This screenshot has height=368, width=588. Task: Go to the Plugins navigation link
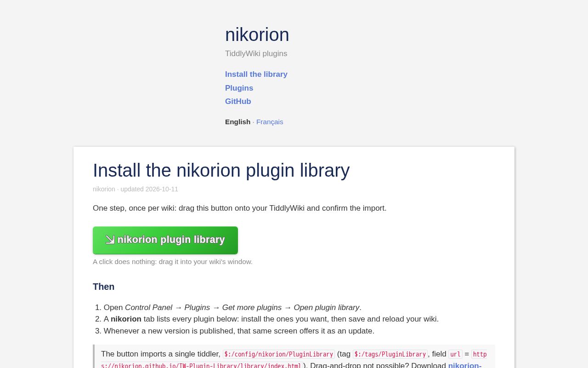(239, 88)
